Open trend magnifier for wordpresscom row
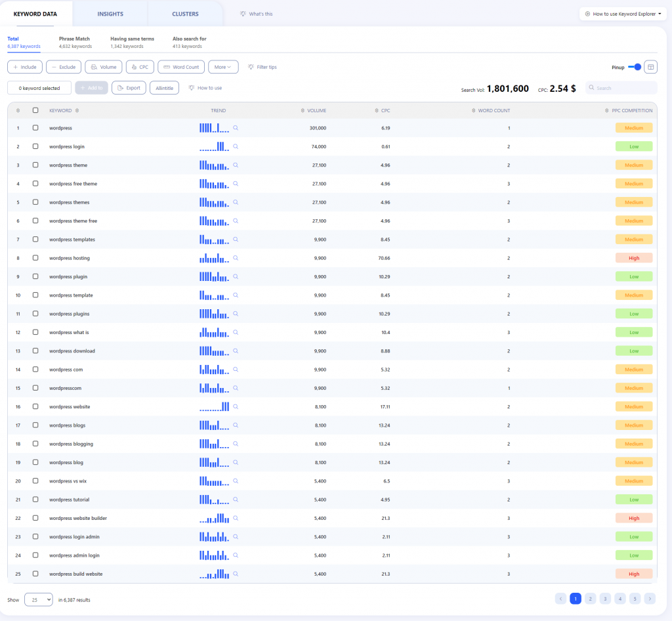This screenshot has width=672, height=621. click(236, 388)
